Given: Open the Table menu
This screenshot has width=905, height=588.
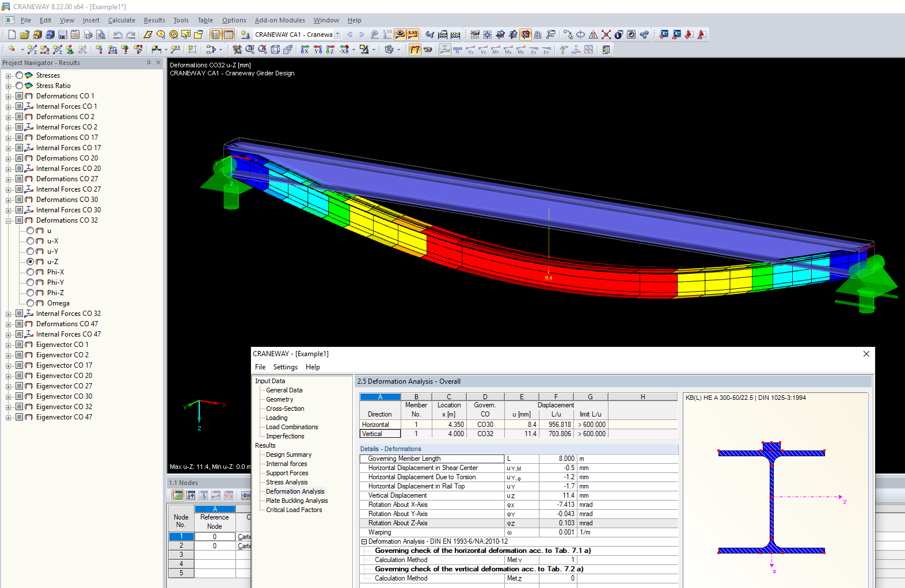Looking at the screenshot, I should pyautogui.click(x=206, y=20).
